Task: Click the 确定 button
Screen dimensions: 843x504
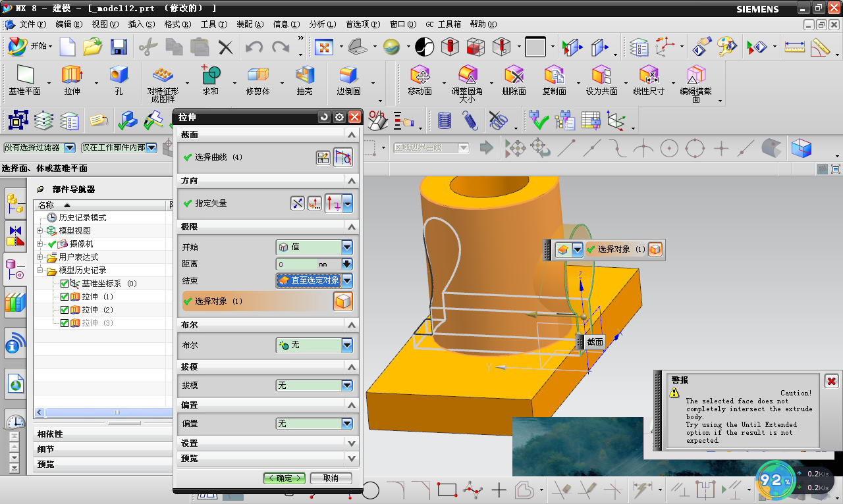Action: 284,478
